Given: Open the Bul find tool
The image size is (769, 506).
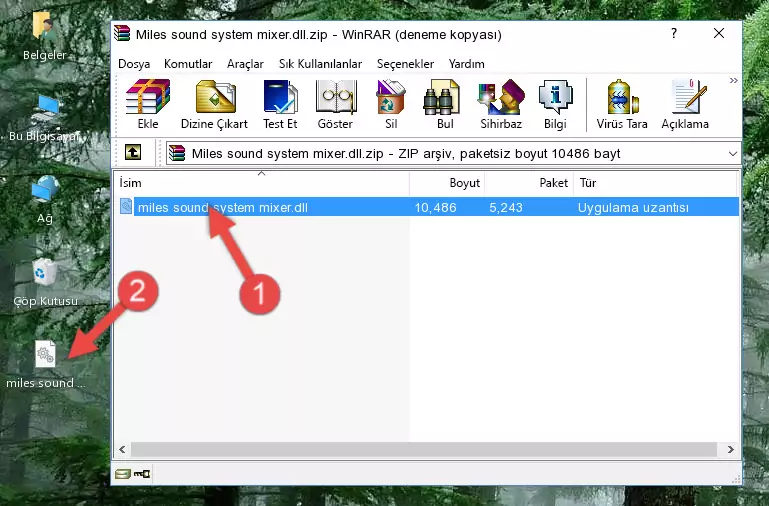Looking at the screenshot, I should pos(444,104).
